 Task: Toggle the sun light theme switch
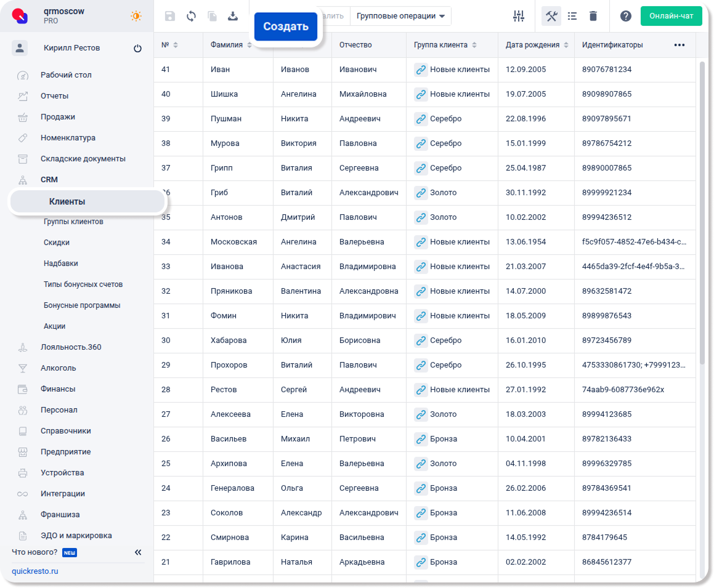click(136, 16)
